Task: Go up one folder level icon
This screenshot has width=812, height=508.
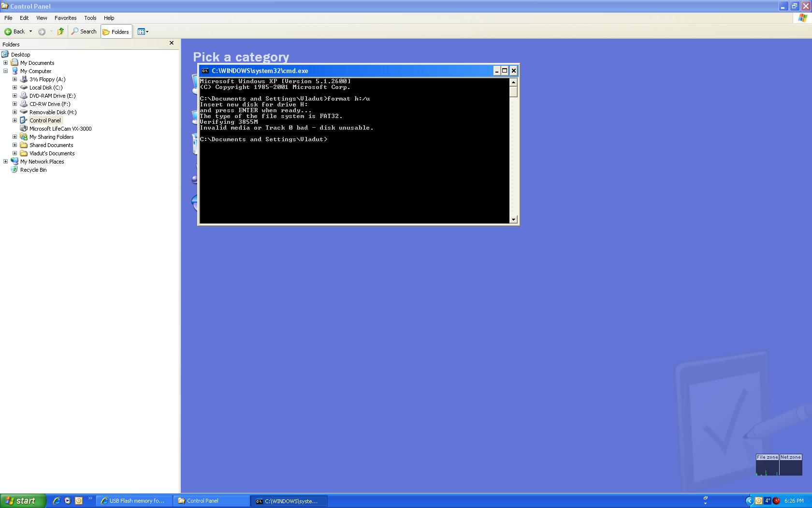Action: 60,31
